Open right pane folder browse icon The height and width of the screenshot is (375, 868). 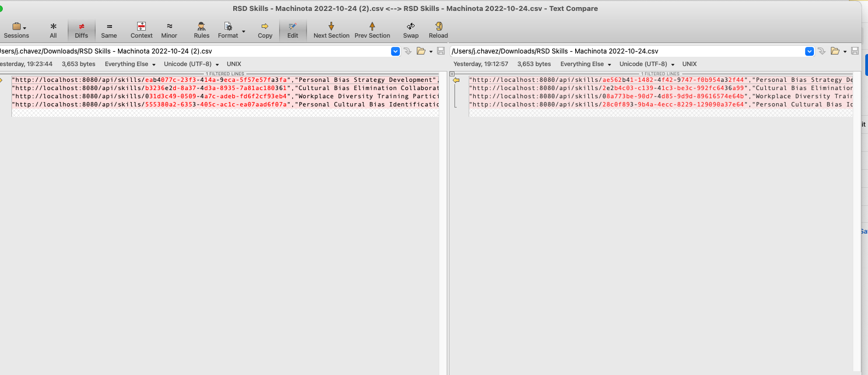[835, 51]
